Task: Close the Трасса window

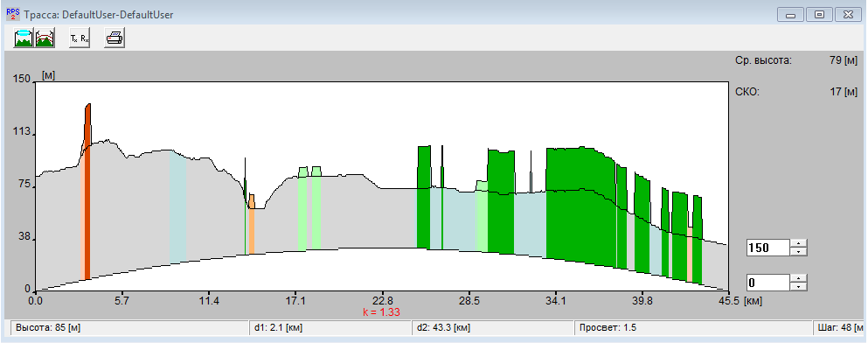Action: click(849, 14)
